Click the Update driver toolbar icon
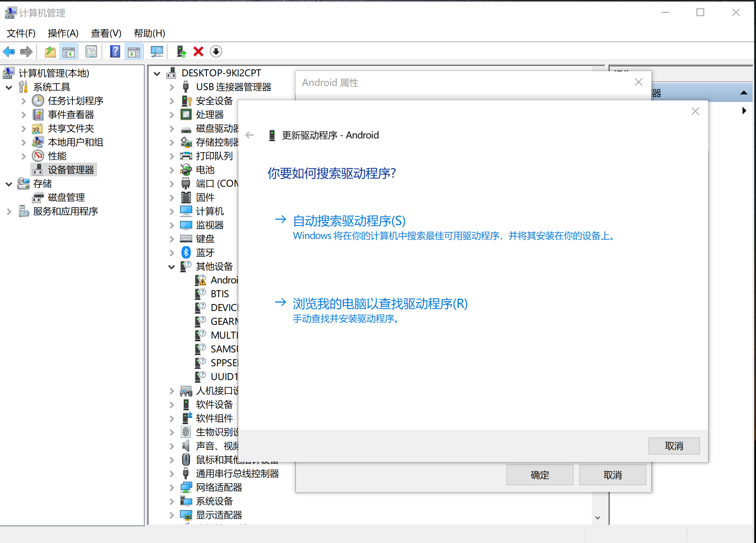The image size is (756, 543). [181, 51]
